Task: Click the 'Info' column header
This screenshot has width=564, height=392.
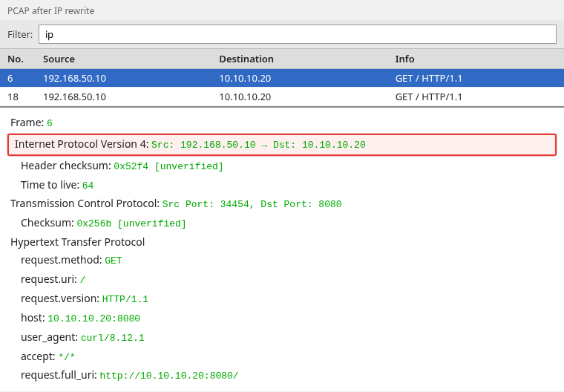Action: coord(404,59)
